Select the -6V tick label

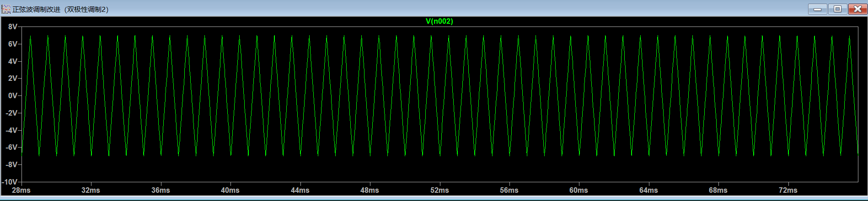pos(11,148)
